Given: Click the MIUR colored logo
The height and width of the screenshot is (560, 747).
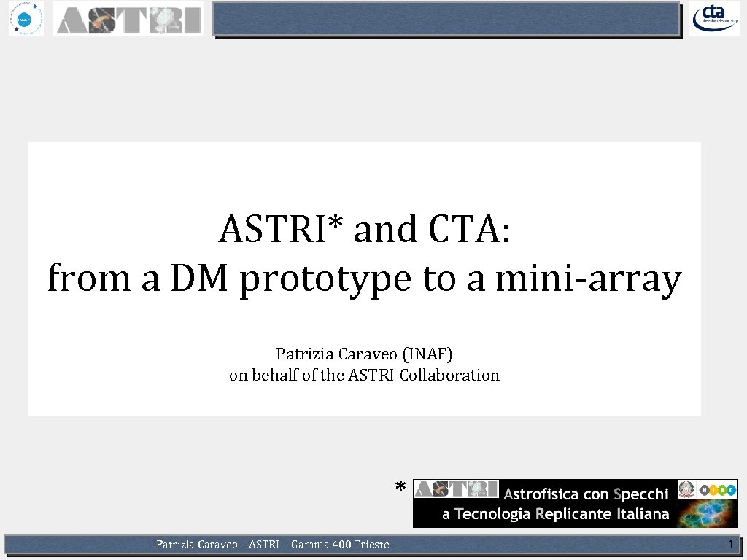Looking at the screenshot, I should [x=718, y=489].
